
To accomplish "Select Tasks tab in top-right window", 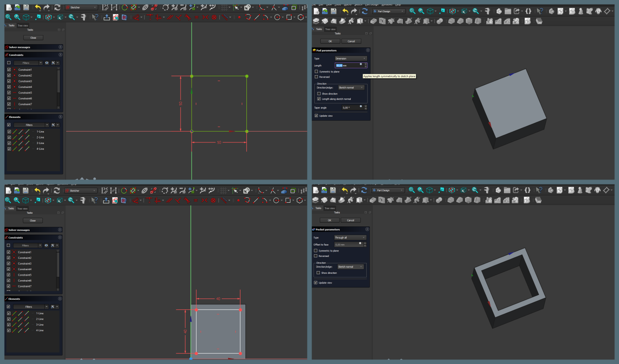I will click(319, 29).
